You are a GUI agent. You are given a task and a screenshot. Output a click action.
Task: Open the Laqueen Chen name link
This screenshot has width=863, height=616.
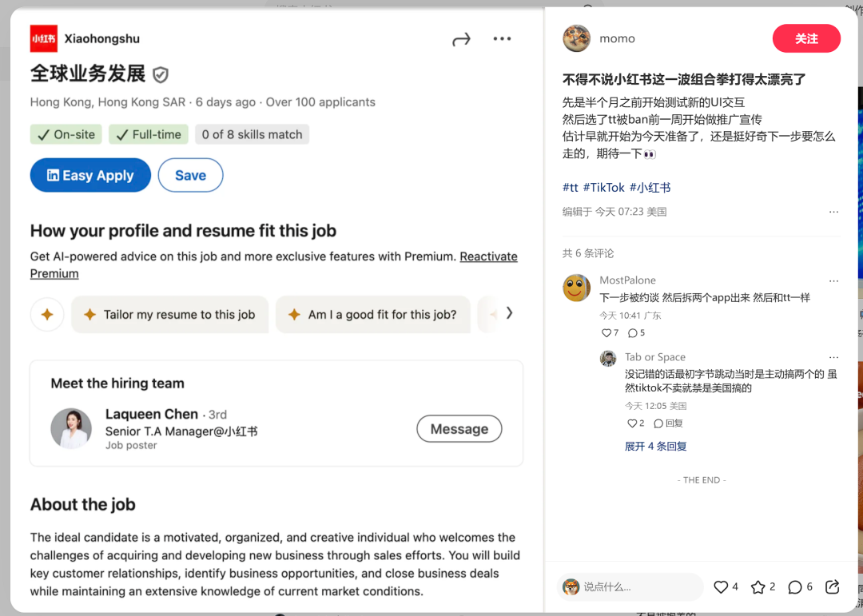[151, 414]
